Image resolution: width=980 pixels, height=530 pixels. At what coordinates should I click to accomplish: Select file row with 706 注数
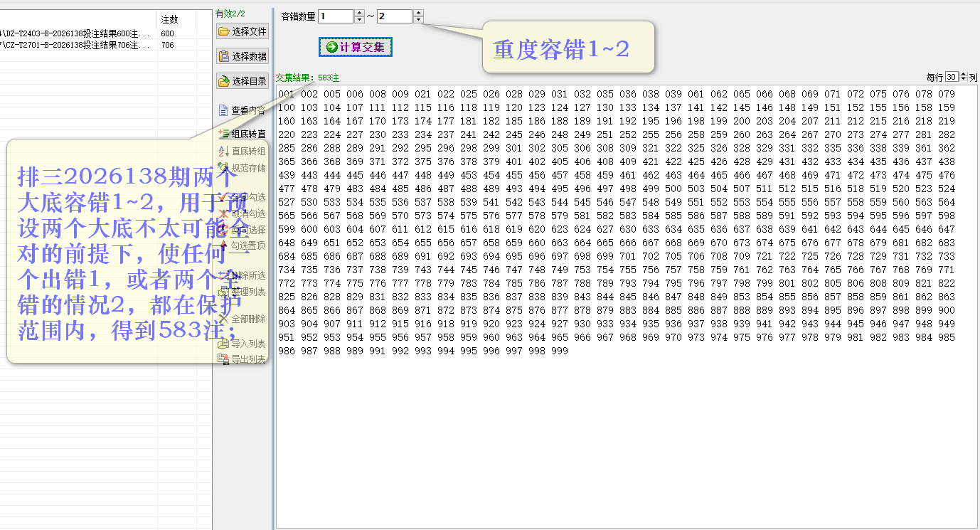coord(106,45)
